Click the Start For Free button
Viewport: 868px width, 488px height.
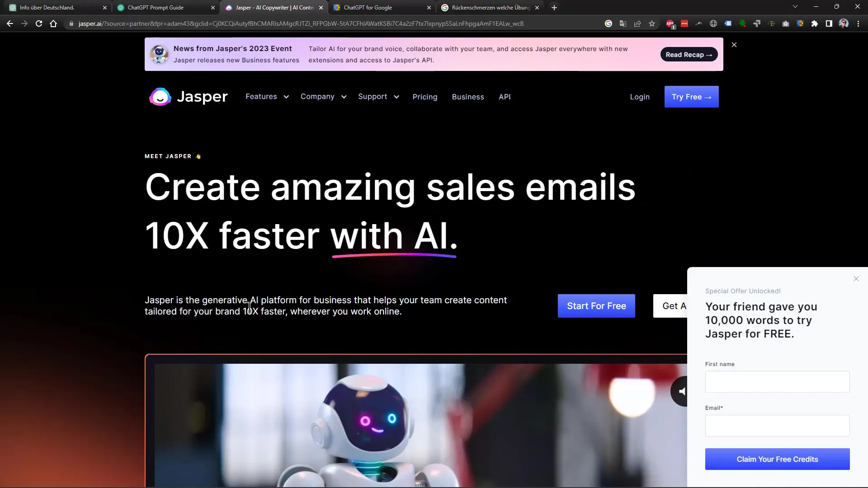click(x=597, y=305)
